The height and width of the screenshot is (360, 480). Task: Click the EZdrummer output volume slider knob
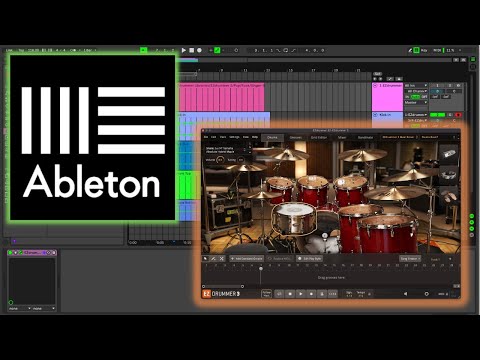pos(426,294)
